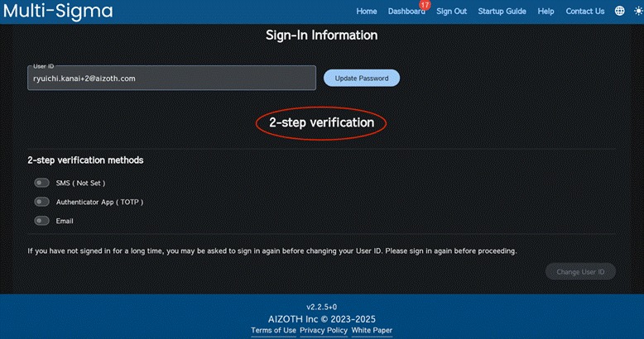Focus the User ID email field
This screenshot has width=644, height=339.
(x=171, y=79)
